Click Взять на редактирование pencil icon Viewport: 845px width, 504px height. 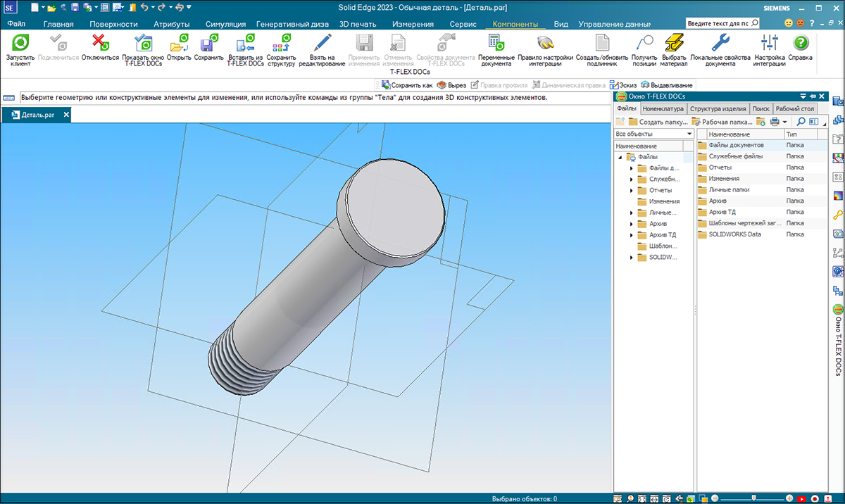(322, 44)
